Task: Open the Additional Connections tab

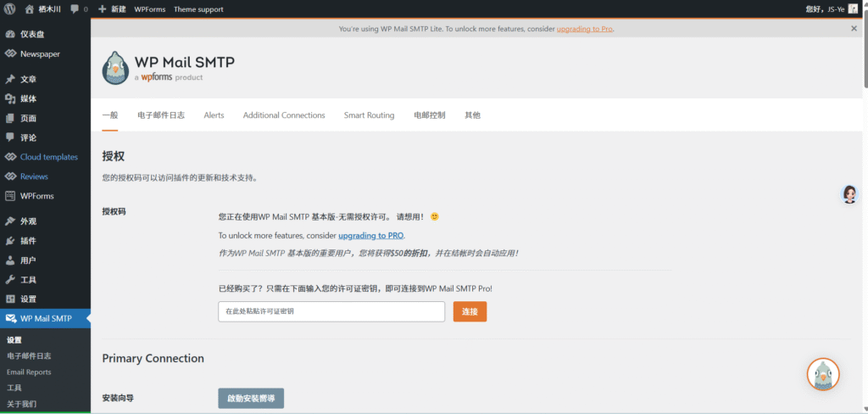Action: pos(284,115)
